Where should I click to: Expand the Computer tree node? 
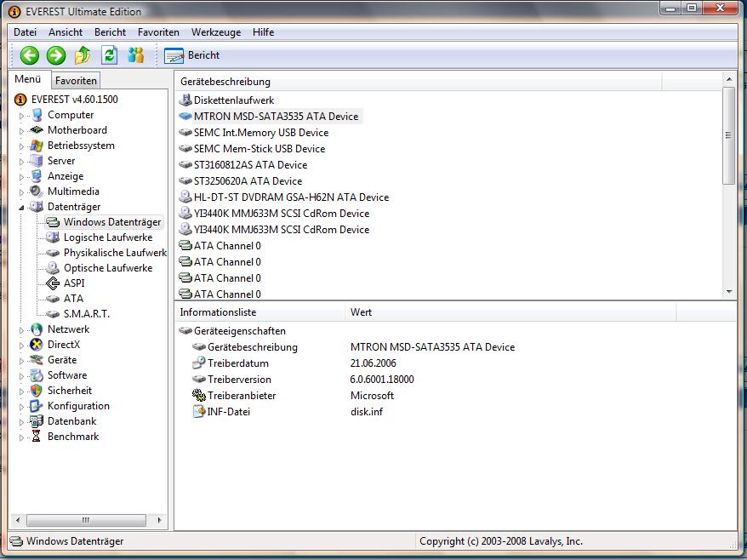tap(21, 116)
